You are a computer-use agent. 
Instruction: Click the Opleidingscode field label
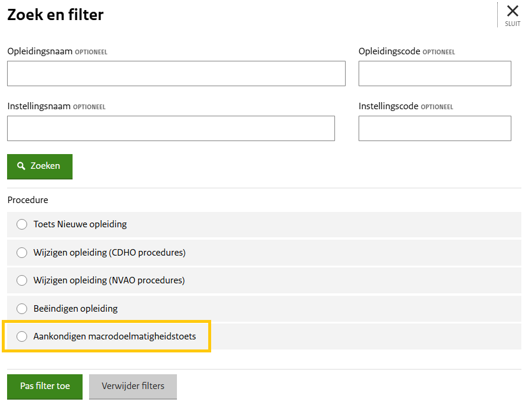pyautogui.click(x=389, y=51)
